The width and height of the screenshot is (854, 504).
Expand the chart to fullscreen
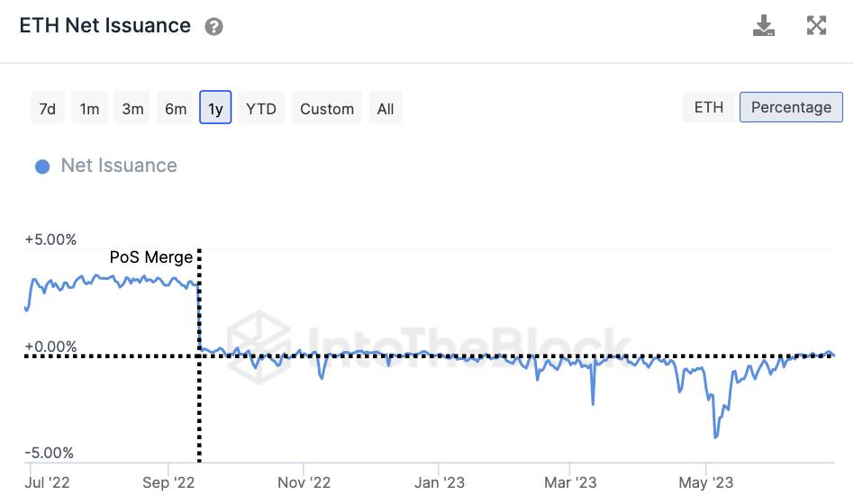click(816, 25)
